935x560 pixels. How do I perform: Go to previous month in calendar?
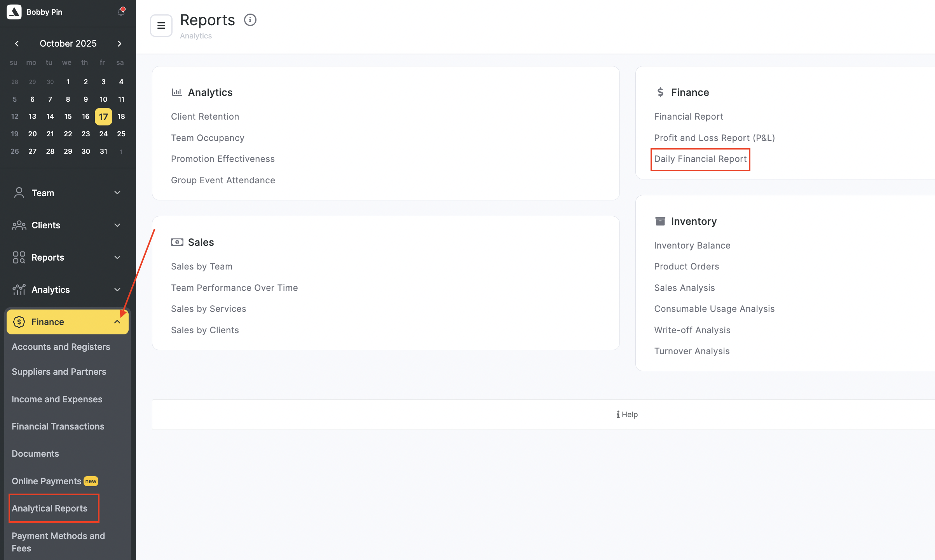click(17, 43)
